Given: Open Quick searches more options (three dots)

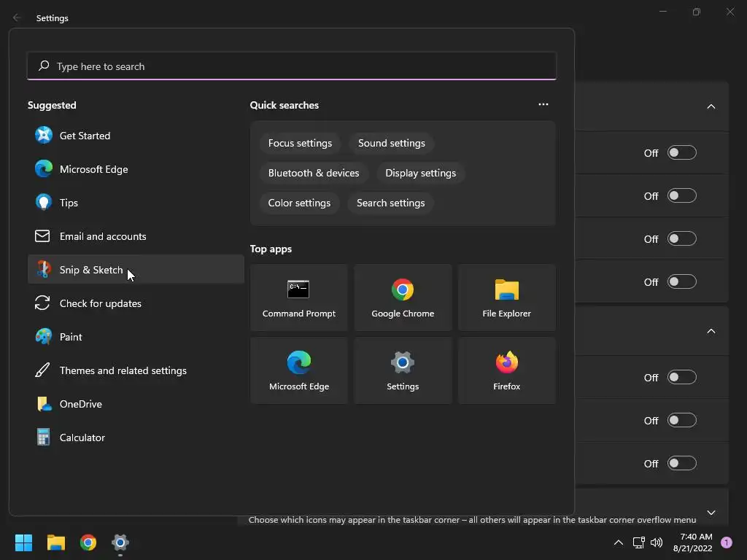Looking at the screenshot, I should 543,104.
